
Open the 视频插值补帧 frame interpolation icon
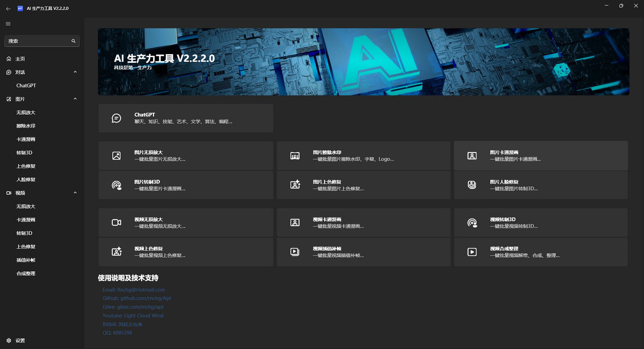(x=295, y=251)
